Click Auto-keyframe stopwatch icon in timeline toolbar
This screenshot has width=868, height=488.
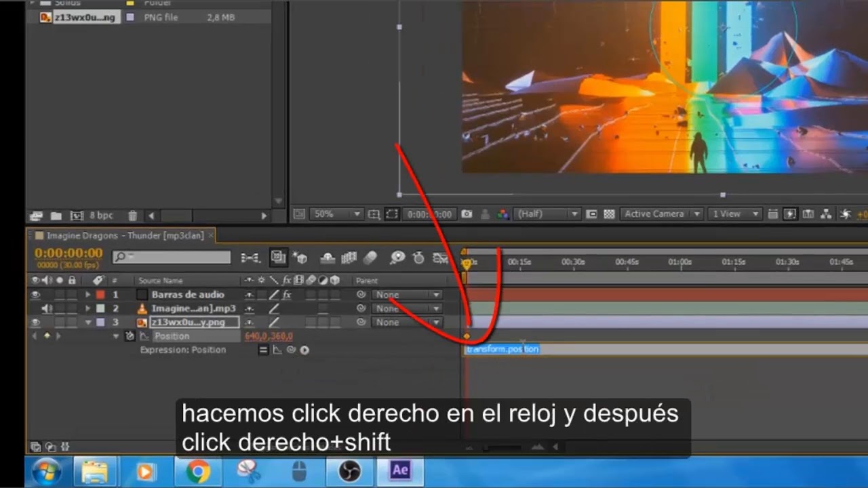pos(418,258)
